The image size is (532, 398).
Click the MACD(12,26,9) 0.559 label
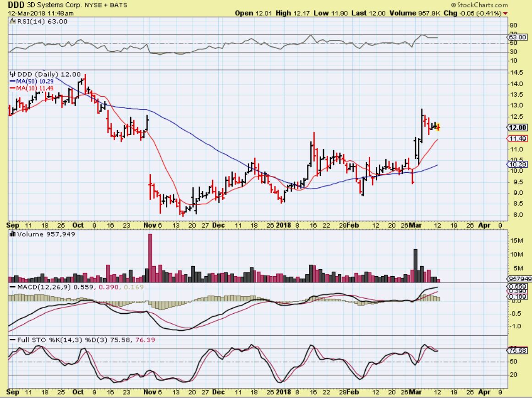tap(56, 287)
